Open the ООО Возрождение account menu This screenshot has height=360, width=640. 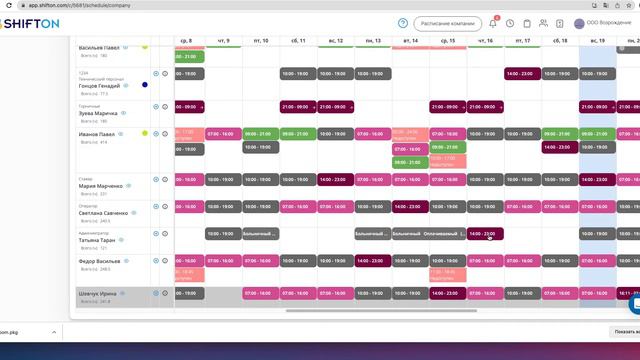click(x=602, y=23)
